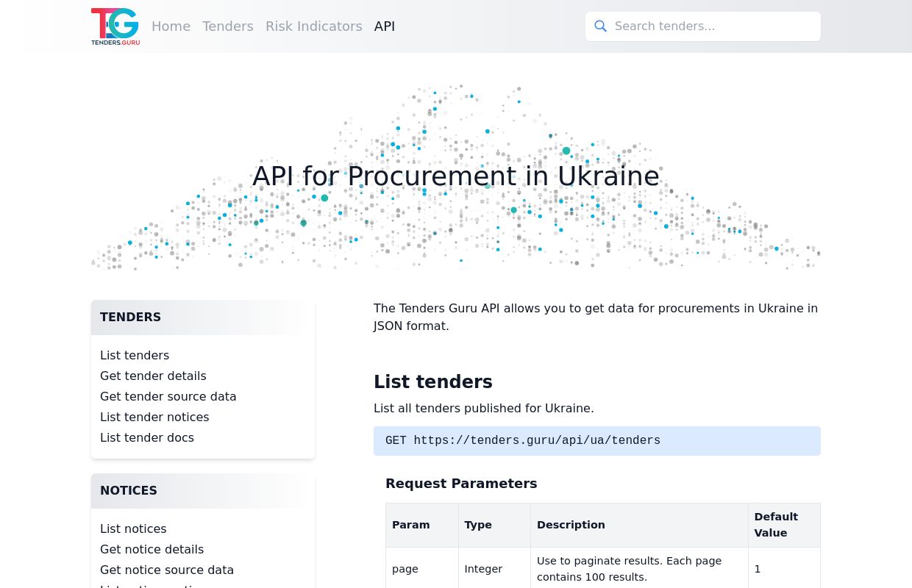912x588 pixels.
Task: Click the search magnifier icon
Action: 600,26
